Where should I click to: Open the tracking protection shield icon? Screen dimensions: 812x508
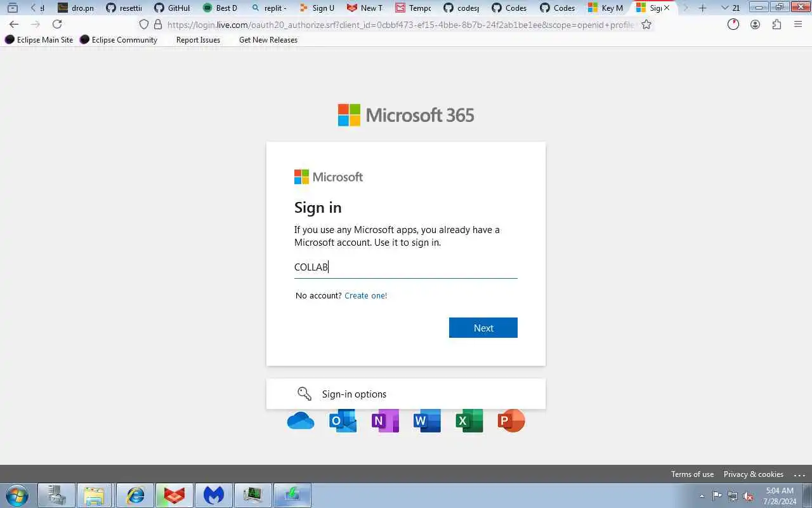click(x=144, y=24)
